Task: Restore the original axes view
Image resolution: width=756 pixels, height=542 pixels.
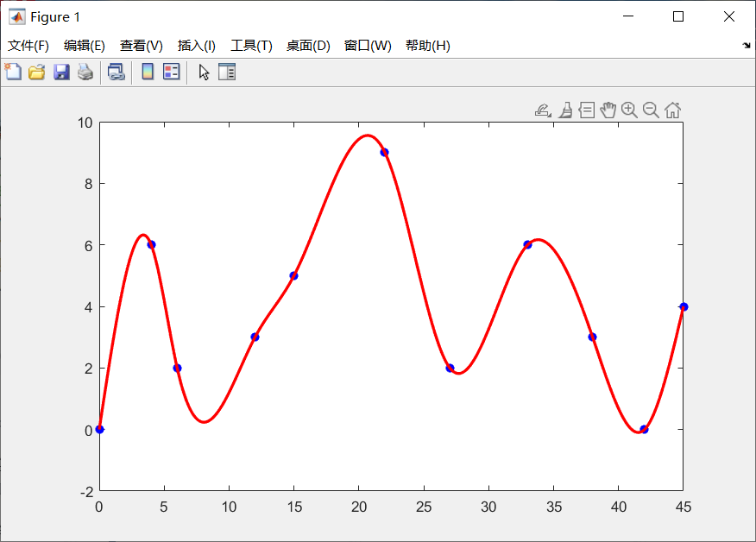Action: click(673, 110)
